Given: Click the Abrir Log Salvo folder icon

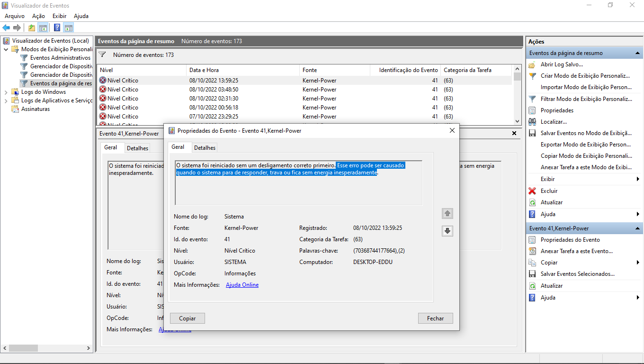Looking at the screenshot, I should tap(532, 64).
